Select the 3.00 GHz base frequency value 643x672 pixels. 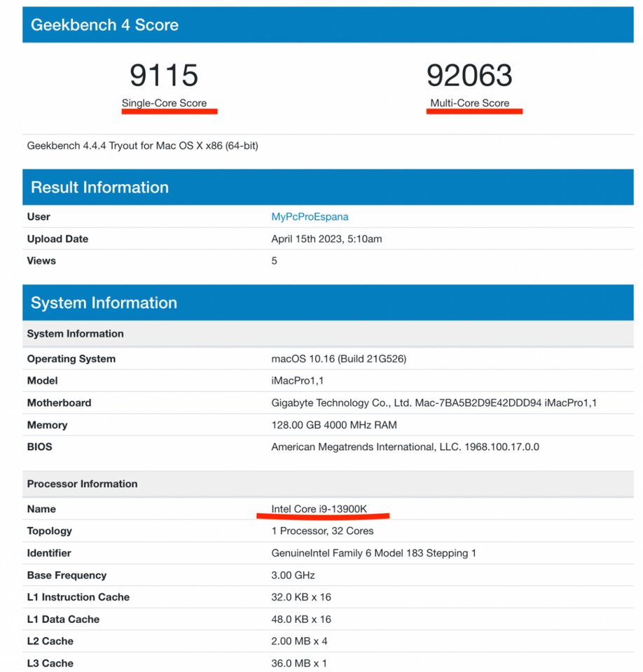(293, 575)
